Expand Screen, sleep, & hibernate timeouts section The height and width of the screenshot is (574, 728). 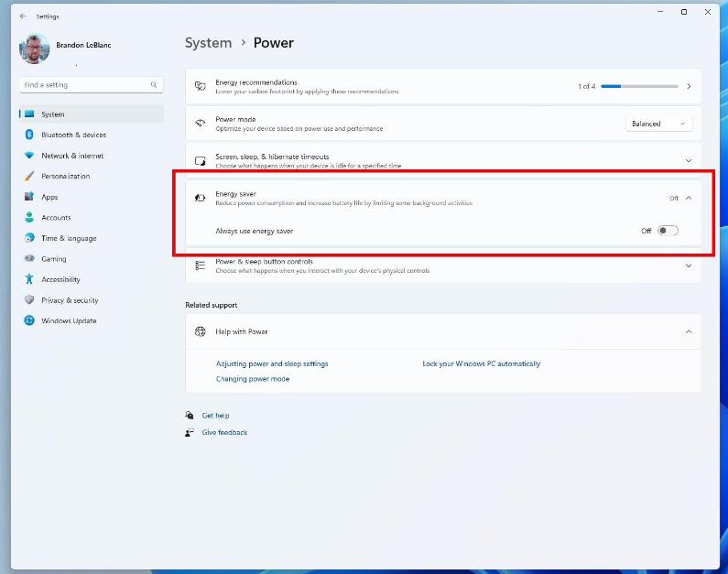[689, 160]
